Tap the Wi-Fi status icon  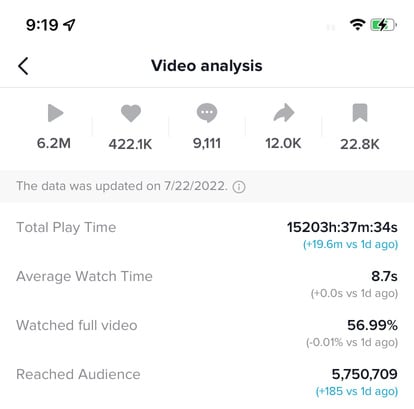click(x=357, y=25)
